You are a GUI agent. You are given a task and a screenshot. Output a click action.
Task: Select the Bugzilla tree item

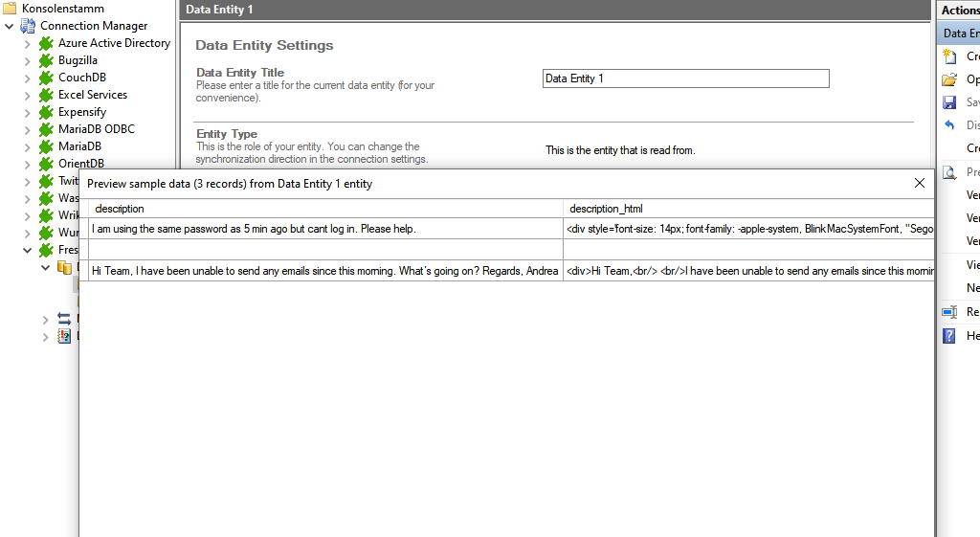(78, 60)
